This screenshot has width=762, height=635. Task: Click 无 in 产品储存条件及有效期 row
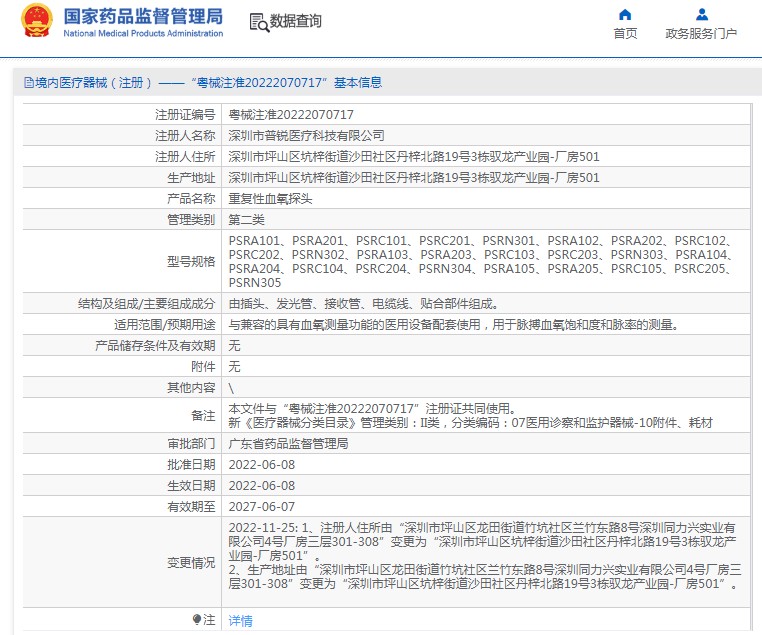point(234,346)
